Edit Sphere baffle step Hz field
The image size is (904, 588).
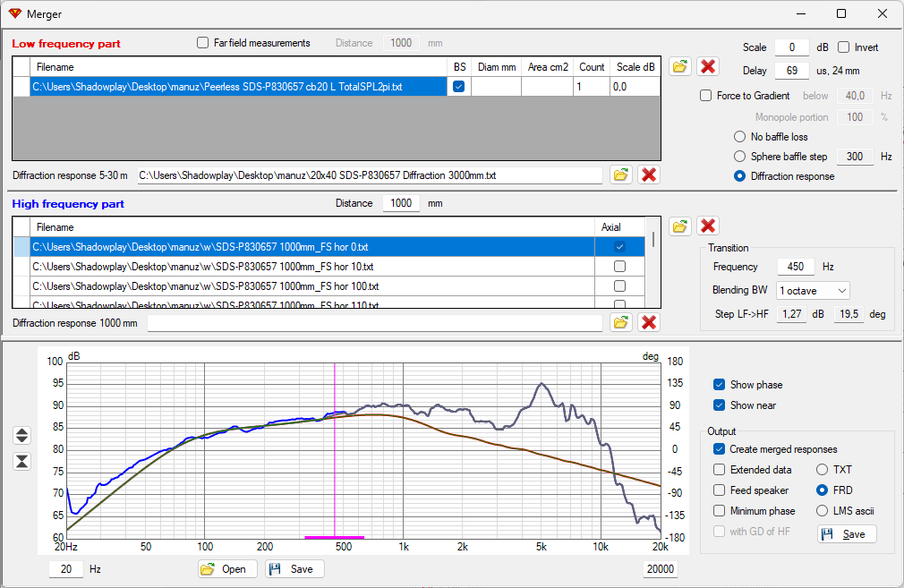pyautogui.click(x=855, y=157)
